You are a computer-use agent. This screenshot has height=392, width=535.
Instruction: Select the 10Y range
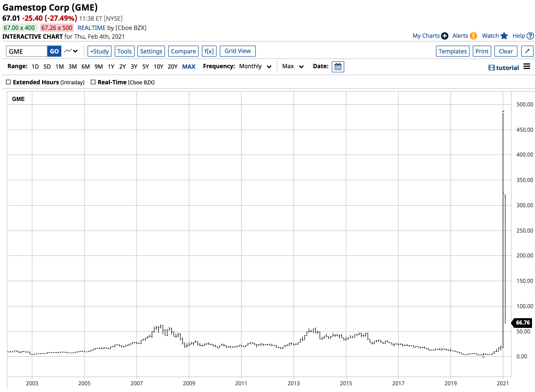[158, 66]
